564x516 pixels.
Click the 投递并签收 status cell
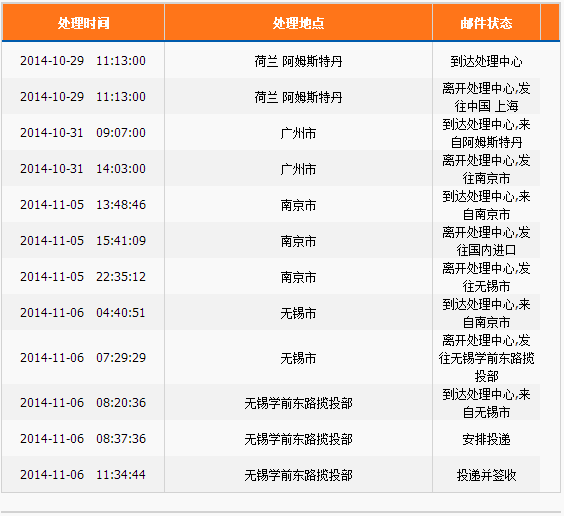(486, 475)
